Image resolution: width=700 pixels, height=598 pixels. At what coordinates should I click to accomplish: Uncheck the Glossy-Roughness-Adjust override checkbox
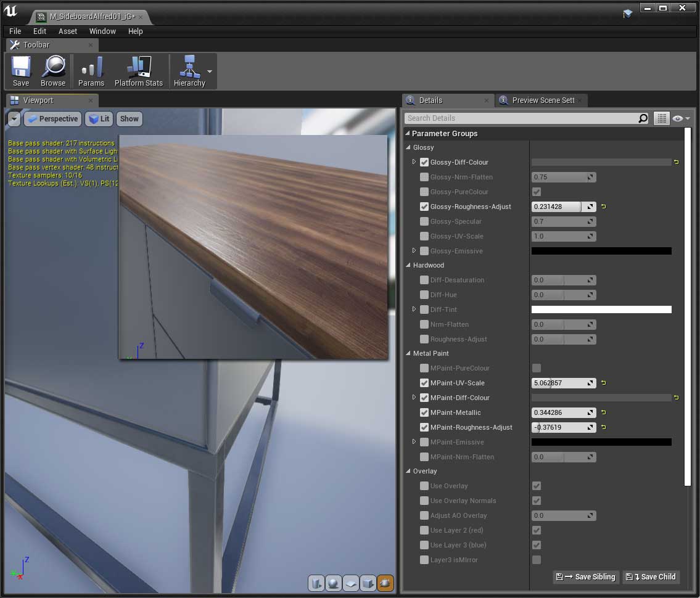point(424,206)
